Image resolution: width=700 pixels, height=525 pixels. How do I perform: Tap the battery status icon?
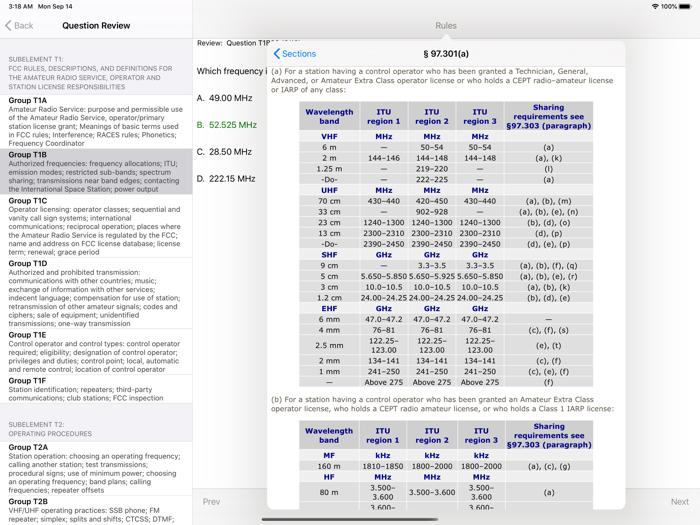tap(685, 7)
